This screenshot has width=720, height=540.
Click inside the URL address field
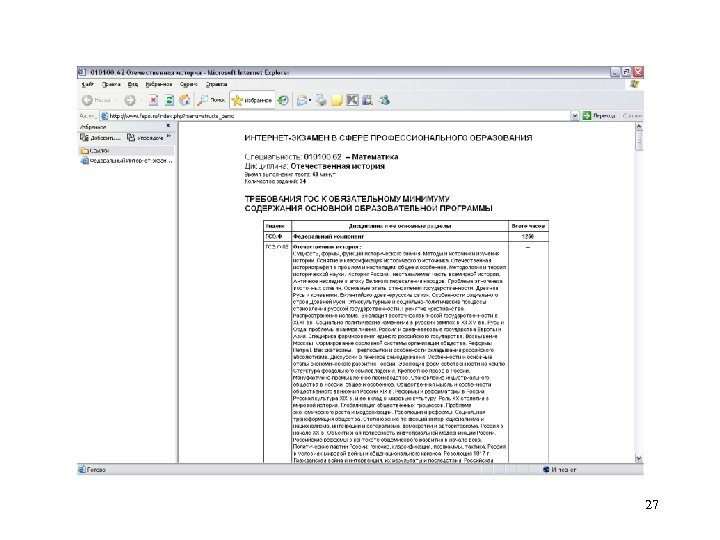point(339,116)
